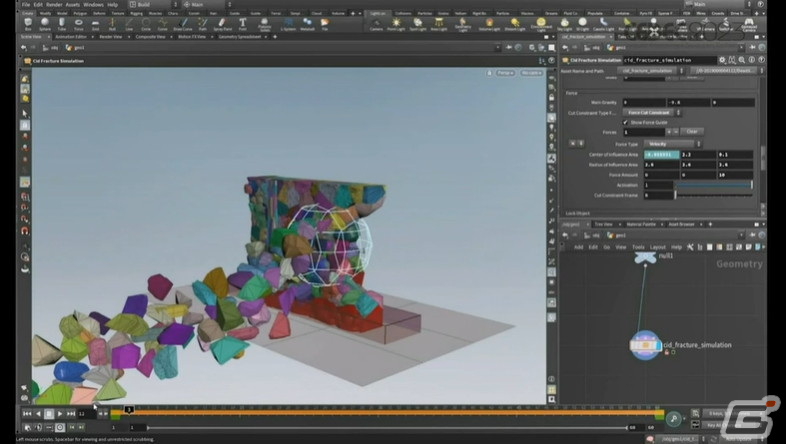Image resolution: width=786 pixels, height=444 pixels.
Task: Select the null1 node in network
Action: coord(646,257)
